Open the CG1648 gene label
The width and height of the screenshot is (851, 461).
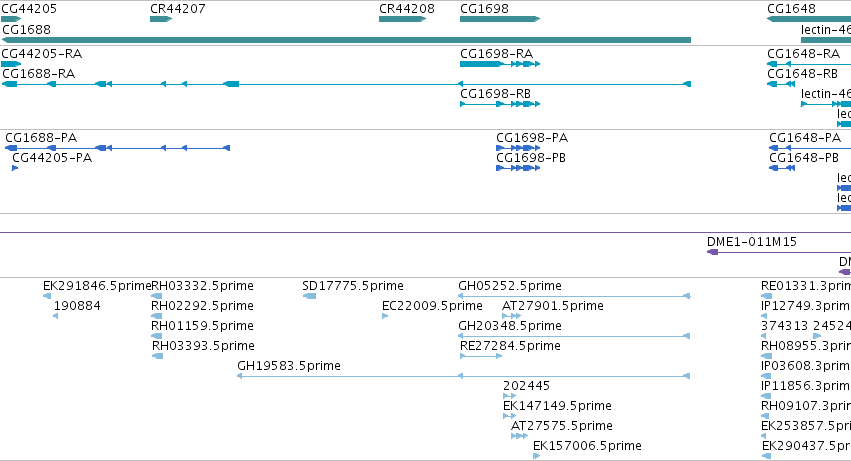791,9
